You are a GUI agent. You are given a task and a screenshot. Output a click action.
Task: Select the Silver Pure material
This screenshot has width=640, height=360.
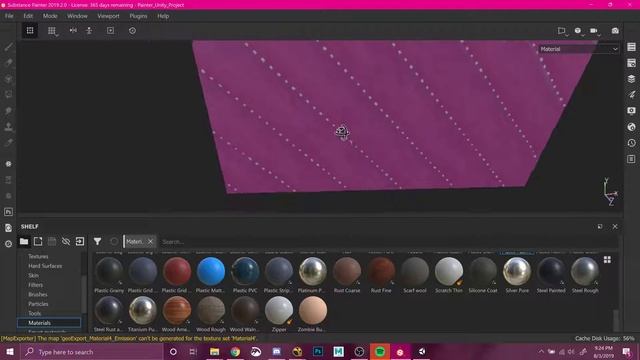(517, 275)
